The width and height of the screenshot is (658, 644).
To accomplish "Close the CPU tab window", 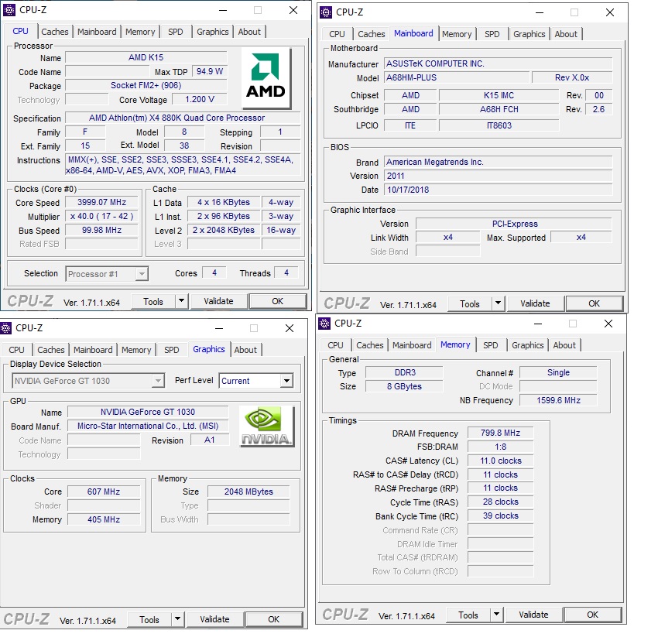I will click(x=293, y=10).
